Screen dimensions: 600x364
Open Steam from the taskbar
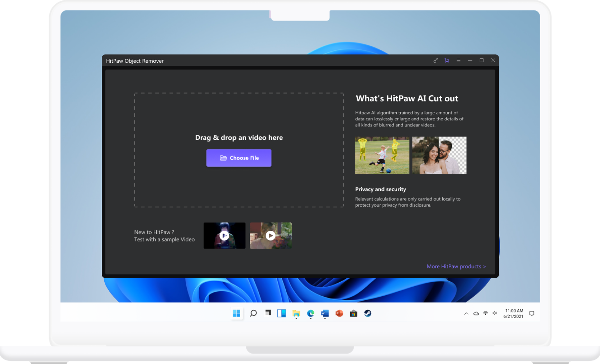[368, 313]
